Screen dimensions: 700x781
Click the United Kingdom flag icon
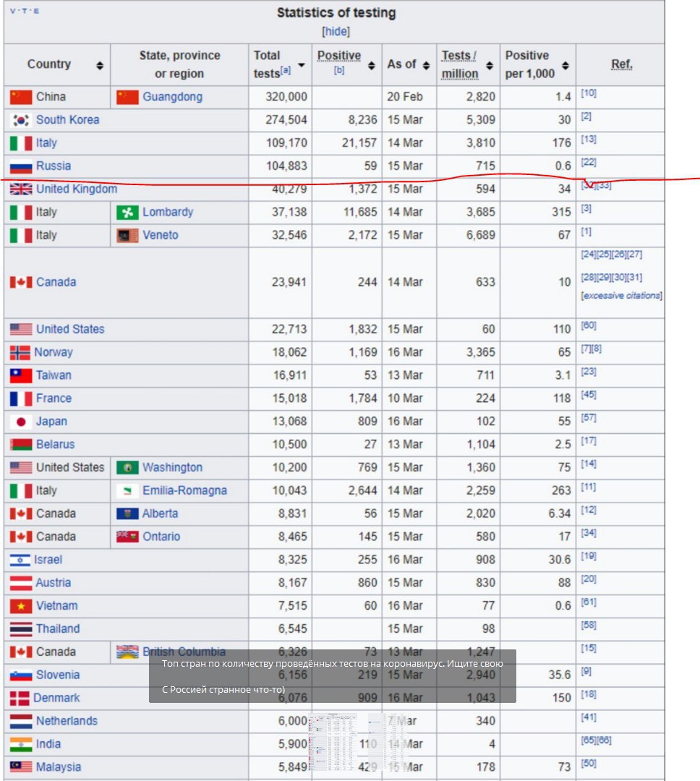click(x=21, y=189)
